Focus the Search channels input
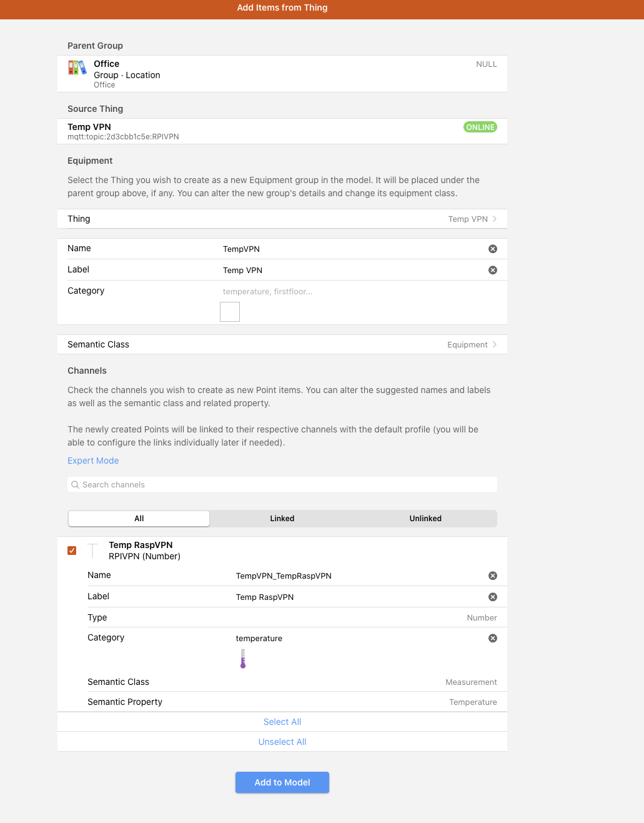Image resolution: width=644 pixels, height=823 pixels. pos(287,485)
